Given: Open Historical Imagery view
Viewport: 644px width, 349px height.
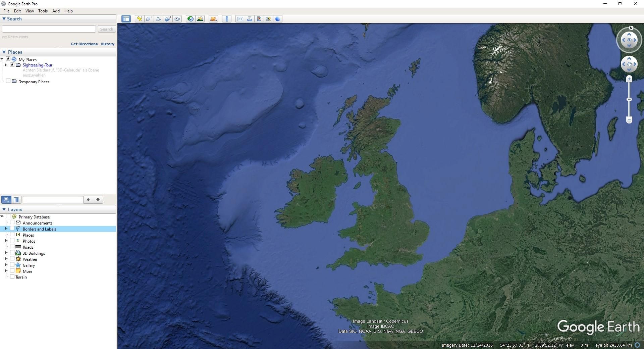Looking at the screenshot, I should [x=190, y=19].
